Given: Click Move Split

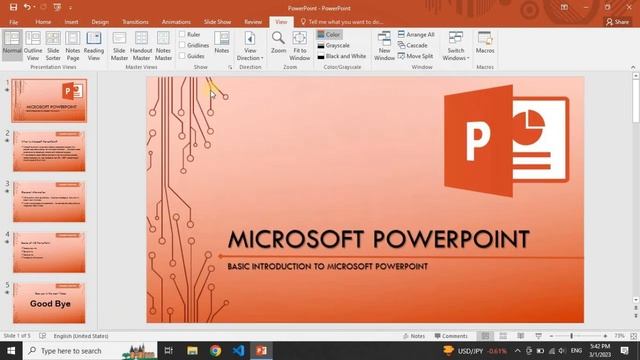Looking at the screenshot, I should click(x=415, y=56).
